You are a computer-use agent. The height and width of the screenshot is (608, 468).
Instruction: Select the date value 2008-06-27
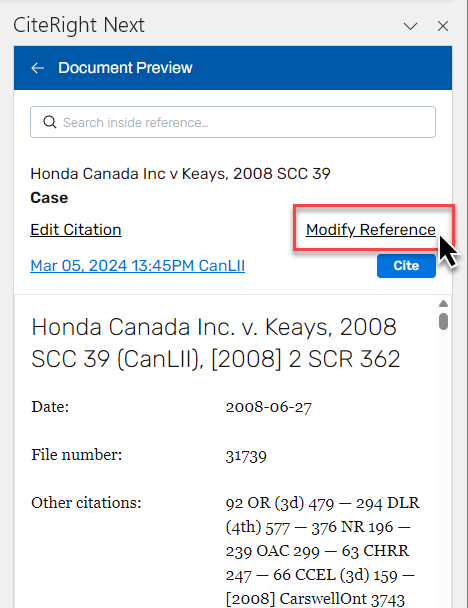[x=269, y=407]
